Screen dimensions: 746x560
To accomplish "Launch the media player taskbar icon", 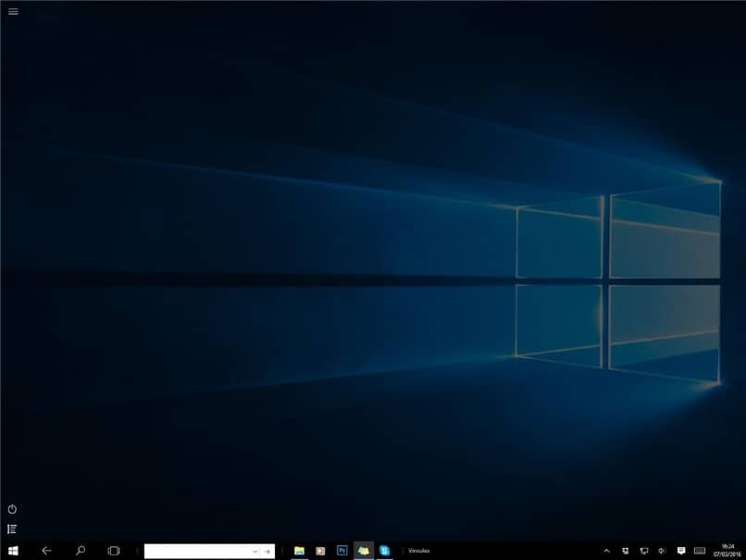I will pyautogui.click(x=320, y=551).
